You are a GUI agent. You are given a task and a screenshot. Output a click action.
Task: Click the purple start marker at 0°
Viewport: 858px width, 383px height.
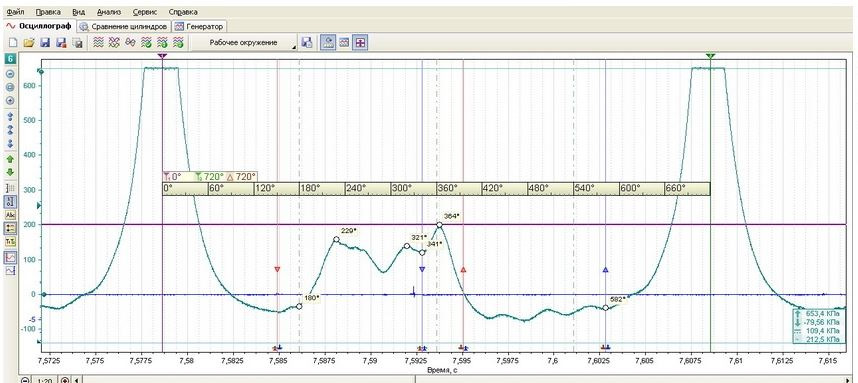(x=162, y=56)
